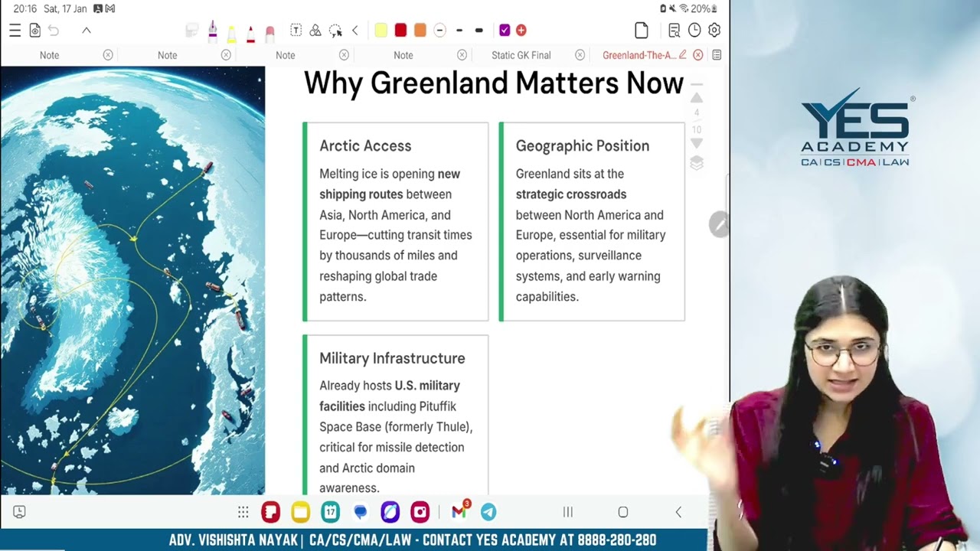Go to previous page with up arrow
Viewport: 980px width, 551px height.
point(697,98)
